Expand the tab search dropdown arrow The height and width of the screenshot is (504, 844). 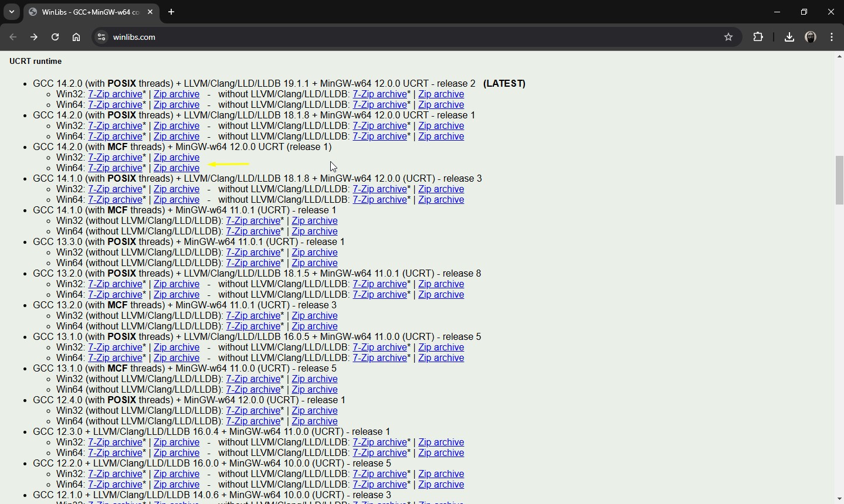pos(12,12)
